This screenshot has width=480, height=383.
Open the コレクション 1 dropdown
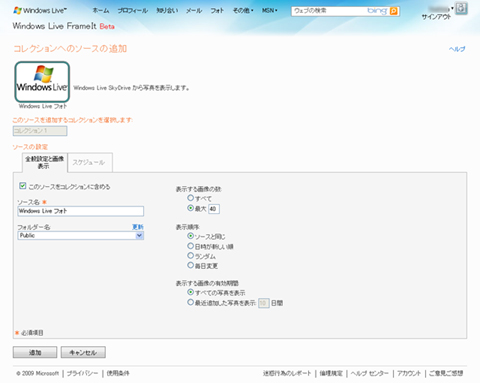point(40,131)
